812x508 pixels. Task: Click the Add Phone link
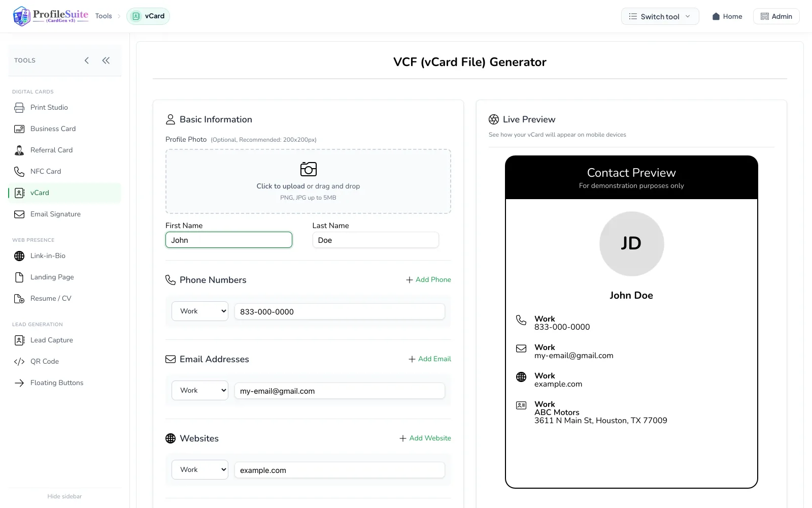428,280
